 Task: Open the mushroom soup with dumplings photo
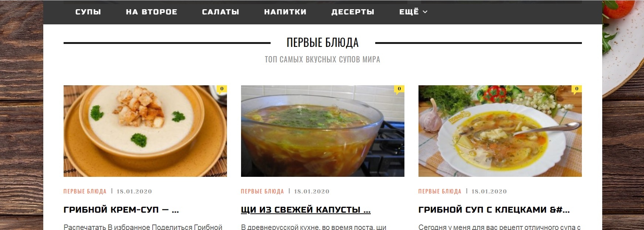pyautogui.click(x=500, y=131)
